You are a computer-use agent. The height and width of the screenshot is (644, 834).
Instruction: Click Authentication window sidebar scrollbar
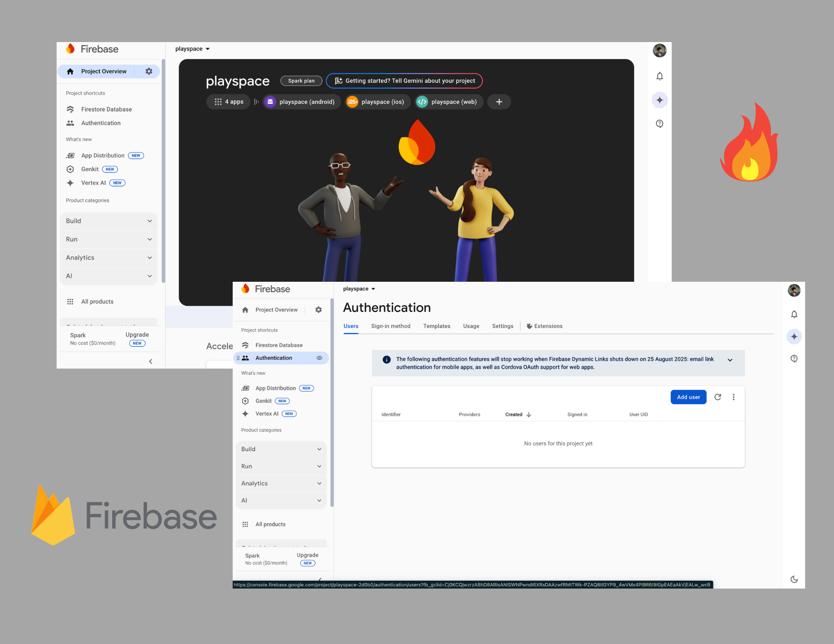pyautogui.click(x=332, y=403)
